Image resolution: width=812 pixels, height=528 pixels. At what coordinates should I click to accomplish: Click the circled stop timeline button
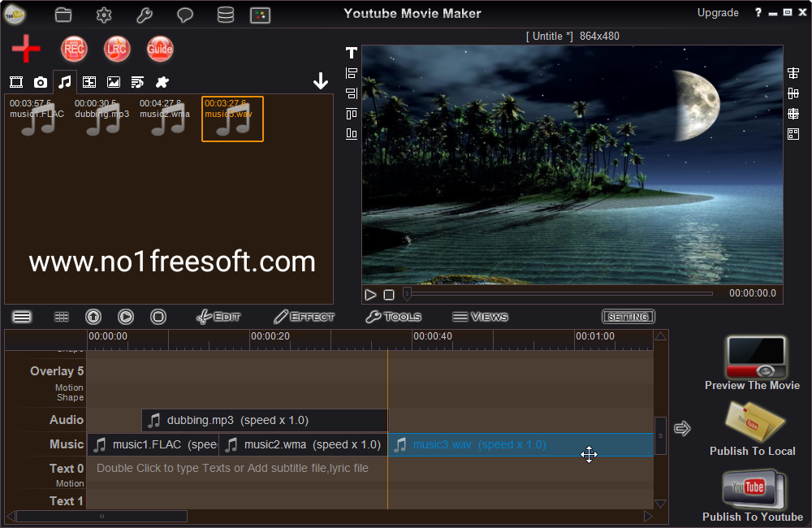click(158, 317)
